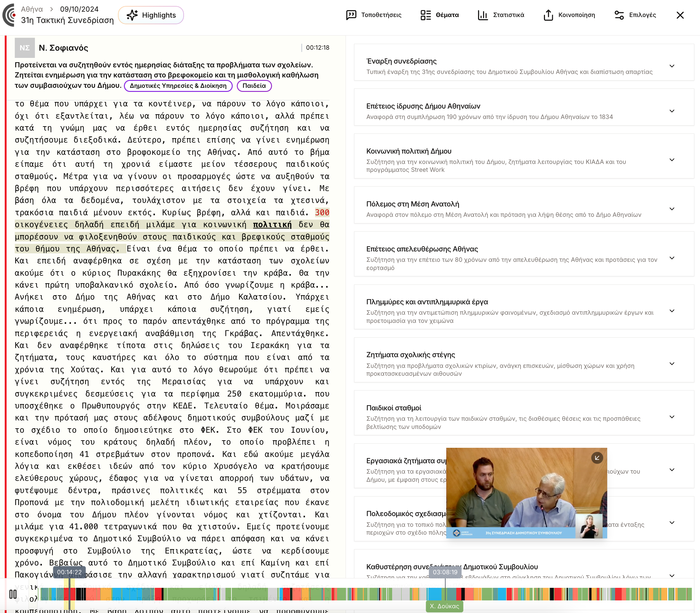The height and width of the screenshot is (613, 700).
Task: Open the Τοποθετήσεις tab
Action: (374, 15)
